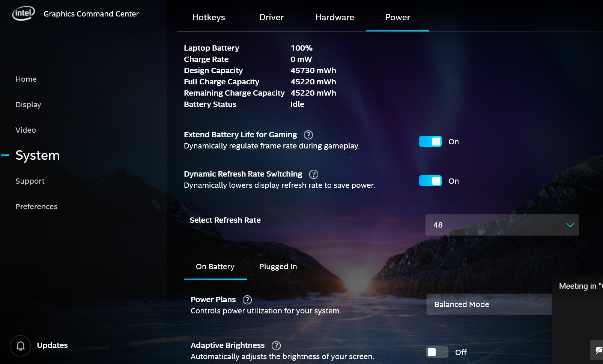Click the Intel logo icon
The width and height of the screenshot is (603, 364).
click(23, 13)
